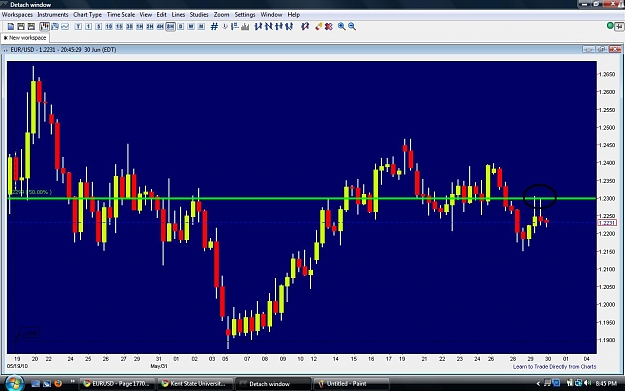
Task: Select the bar chart type icon
Action: [55, 27]
